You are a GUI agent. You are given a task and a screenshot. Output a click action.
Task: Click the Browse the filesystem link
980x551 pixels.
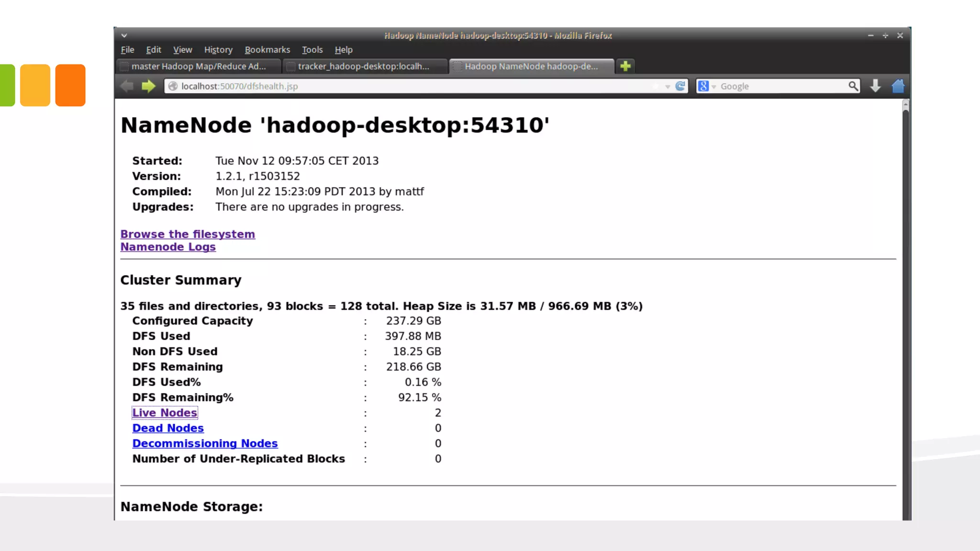point(188,234)
